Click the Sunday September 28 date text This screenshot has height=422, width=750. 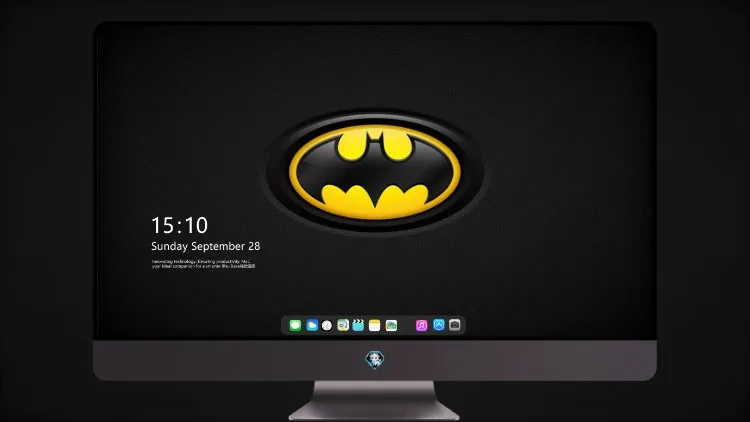pos(206,246)
